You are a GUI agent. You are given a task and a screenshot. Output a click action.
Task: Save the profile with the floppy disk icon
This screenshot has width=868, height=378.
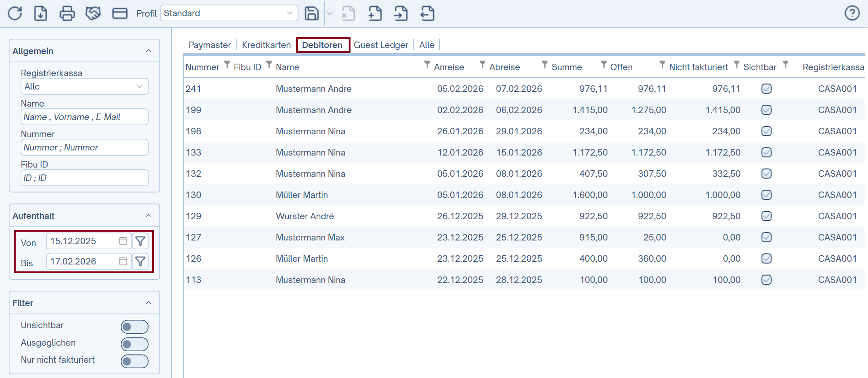[312, 13]
